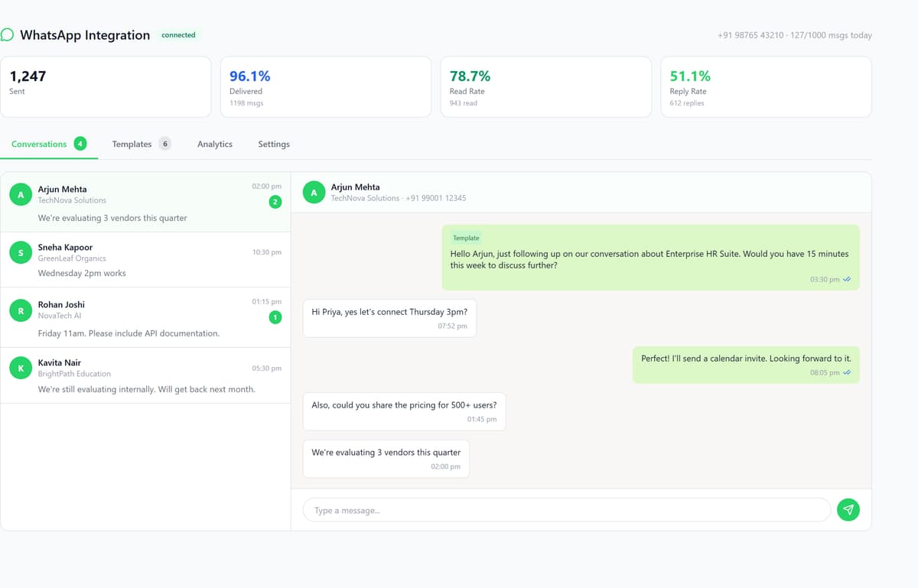Click Rohan Joshi's R avatar

pyautogui.click(x=21, y=310)
